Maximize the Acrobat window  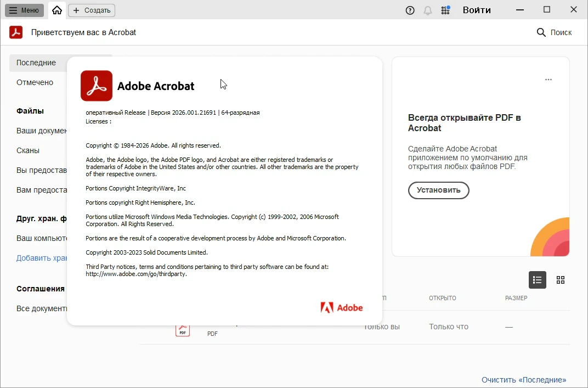(547, 10)
